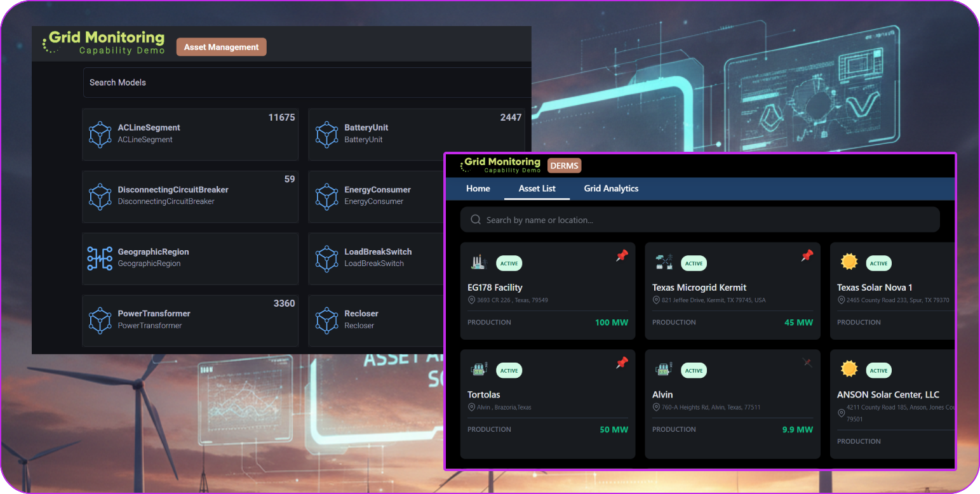This screenshot has height=494, width=980.
Task: Open the GeographicRegion network icon
Action: (100, 258)
